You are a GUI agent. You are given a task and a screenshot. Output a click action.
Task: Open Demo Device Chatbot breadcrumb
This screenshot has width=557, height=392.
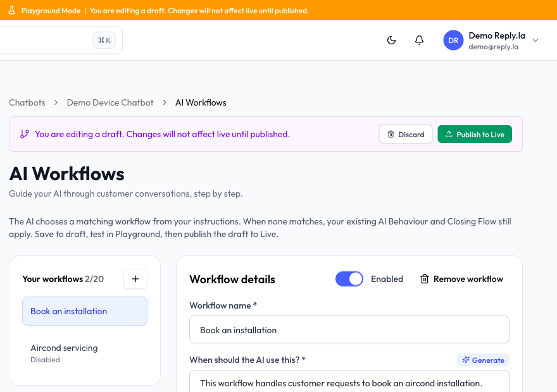click(x=110, y=102)
